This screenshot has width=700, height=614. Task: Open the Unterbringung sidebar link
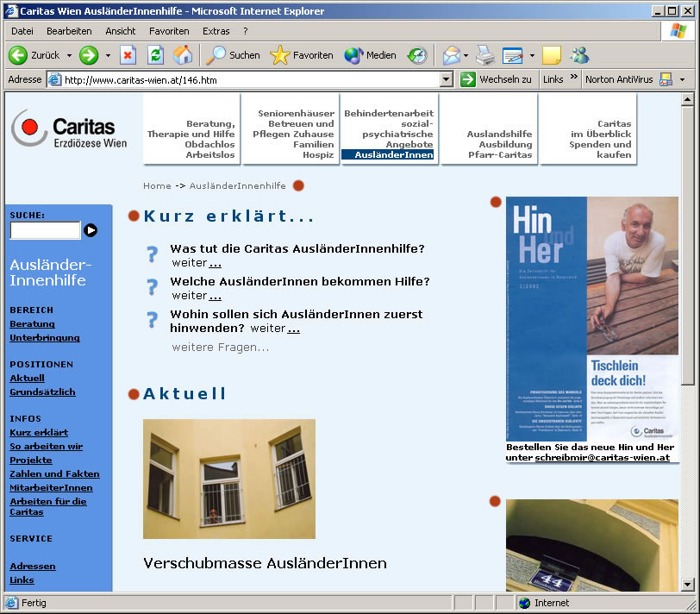coord(45,337)
